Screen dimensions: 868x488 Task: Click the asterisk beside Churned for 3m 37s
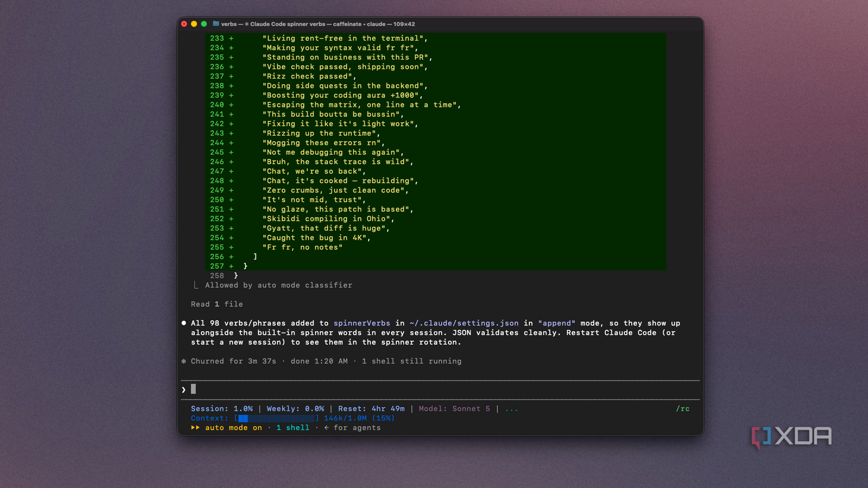tap(183, 361)
